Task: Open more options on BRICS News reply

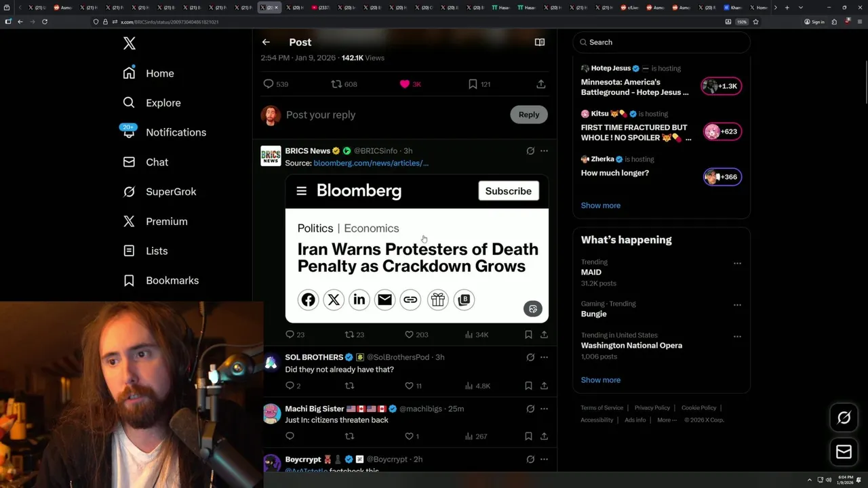Action: point(544,151)
